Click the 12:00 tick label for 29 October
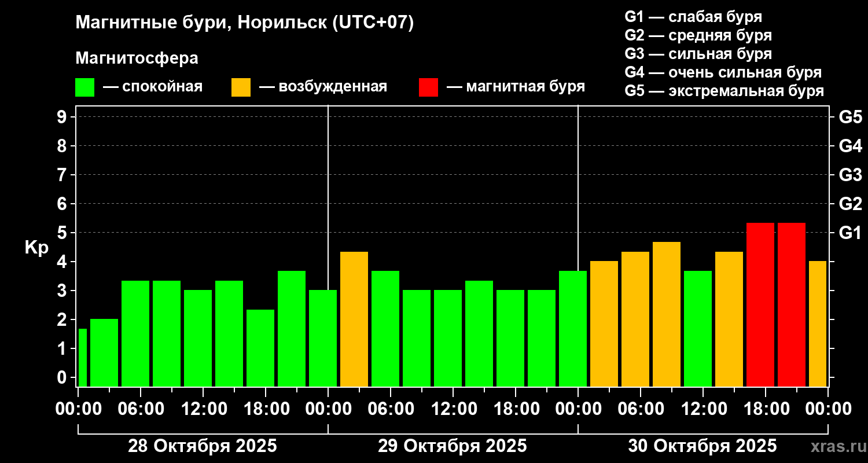 [453, 409]
